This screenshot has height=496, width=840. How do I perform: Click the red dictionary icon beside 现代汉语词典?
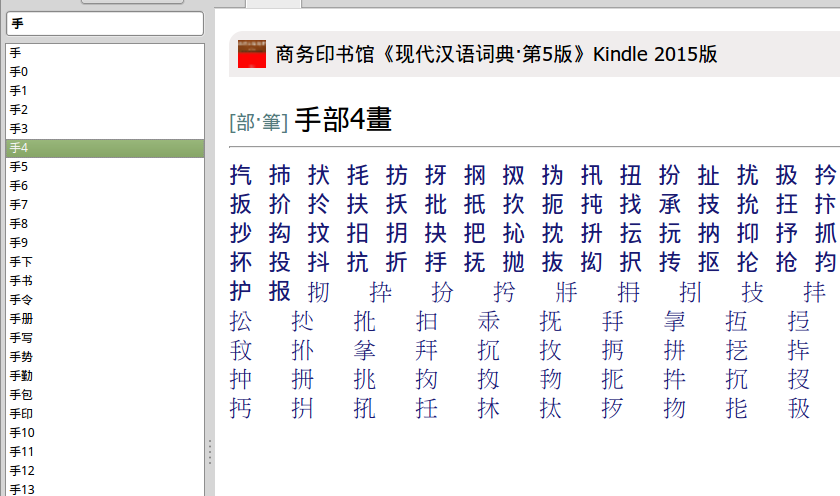pyautogui.click(x=252, y=54)
